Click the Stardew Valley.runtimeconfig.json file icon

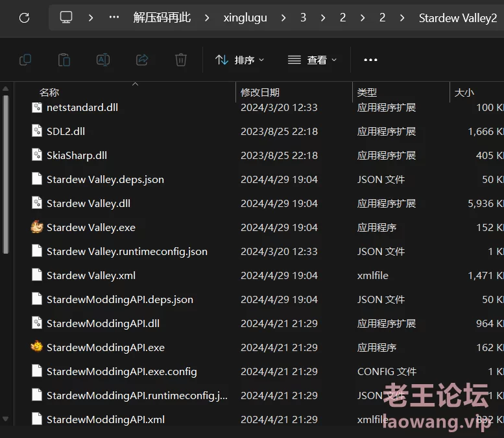tap(37, 251)
